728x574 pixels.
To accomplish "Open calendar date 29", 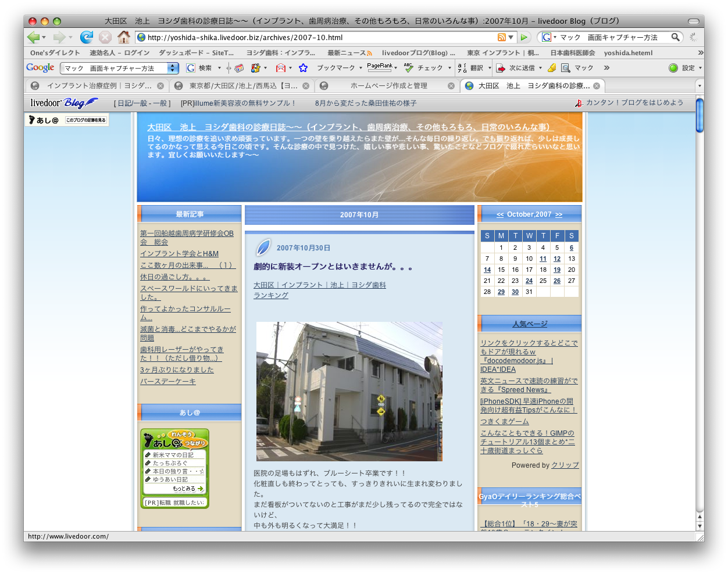I will coord(501,292).
